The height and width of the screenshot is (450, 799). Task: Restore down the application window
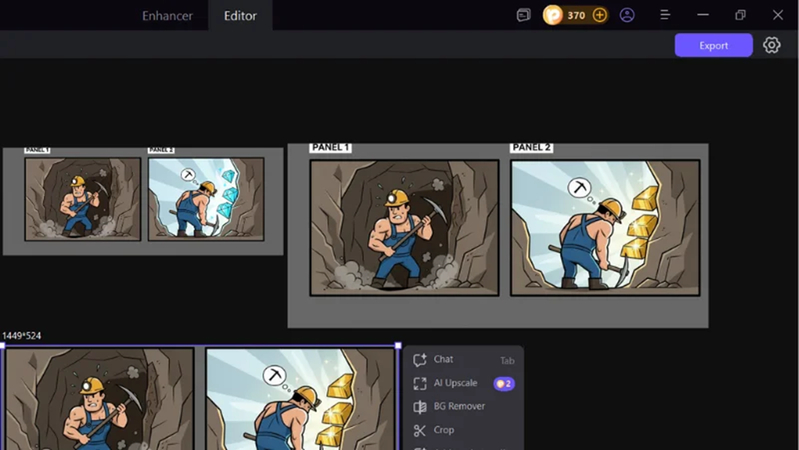pyautogui.click(x=740, y=15)
